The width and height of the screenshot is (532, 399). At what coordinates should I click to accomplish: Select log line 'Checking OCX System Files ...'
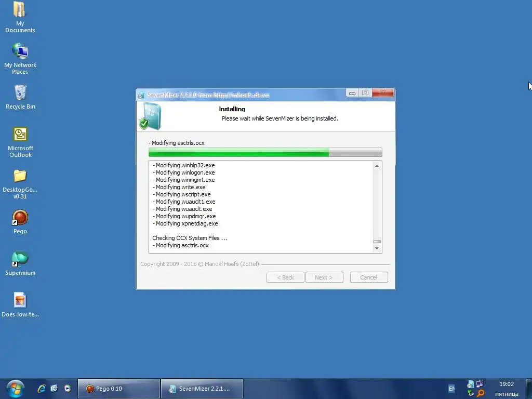(190, 238)
